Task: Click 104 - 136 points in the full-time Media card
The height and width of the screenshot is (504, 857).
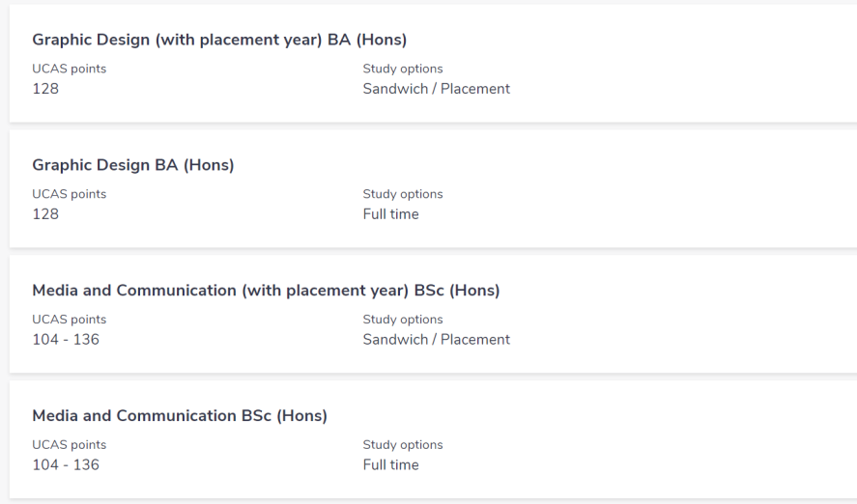Action: (x=66, y=465)
